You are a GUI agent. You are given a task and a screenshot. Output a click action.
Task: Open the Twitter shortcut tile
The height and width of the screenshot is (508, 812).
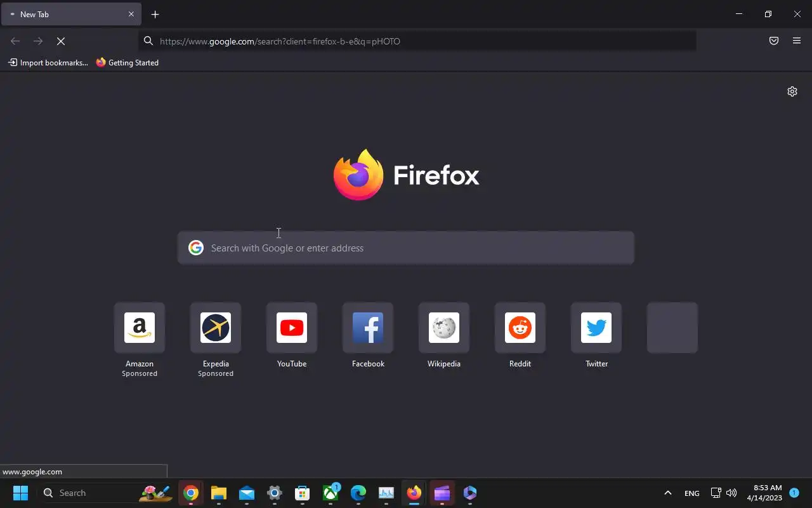pos(596,328)
